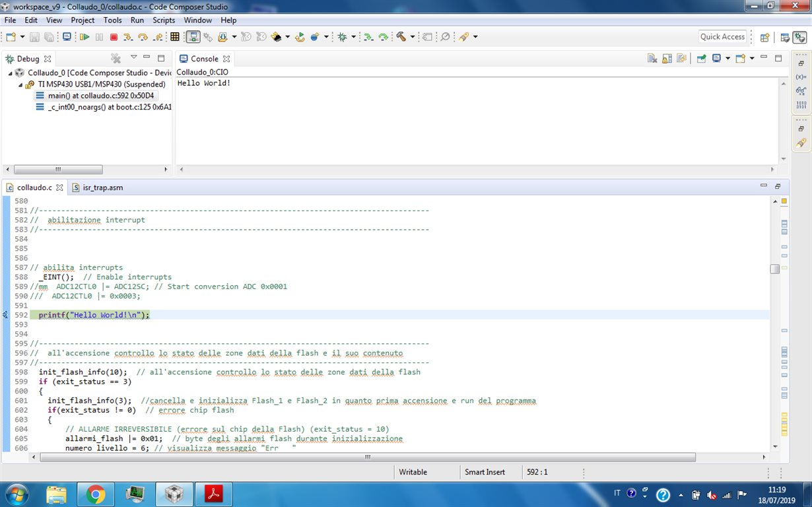
Task: Select main() at collaudo.c:592 stack frame
Action: tap(96, 96)
